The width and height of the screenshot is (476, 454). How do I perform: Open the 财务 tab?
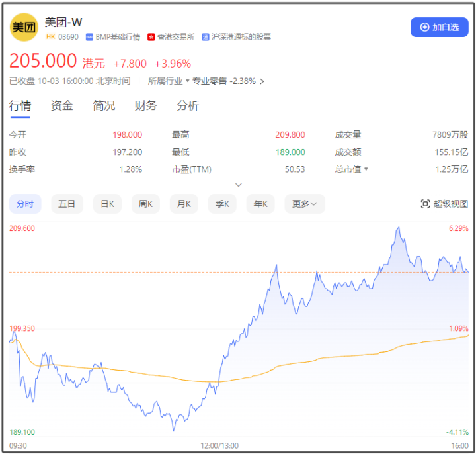(x=145, y=106)
